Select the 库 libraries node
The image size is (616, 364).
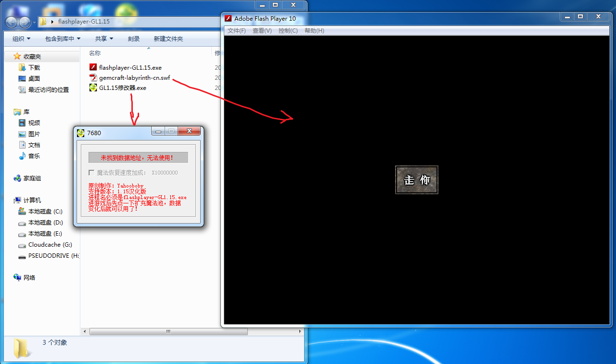[x=26, y=112]
